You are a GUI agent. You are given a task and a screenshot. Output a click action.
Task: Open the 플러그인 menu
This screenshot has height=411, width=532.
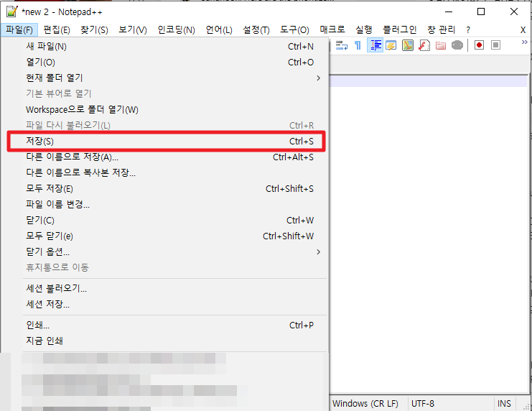(x=400, y=30)
